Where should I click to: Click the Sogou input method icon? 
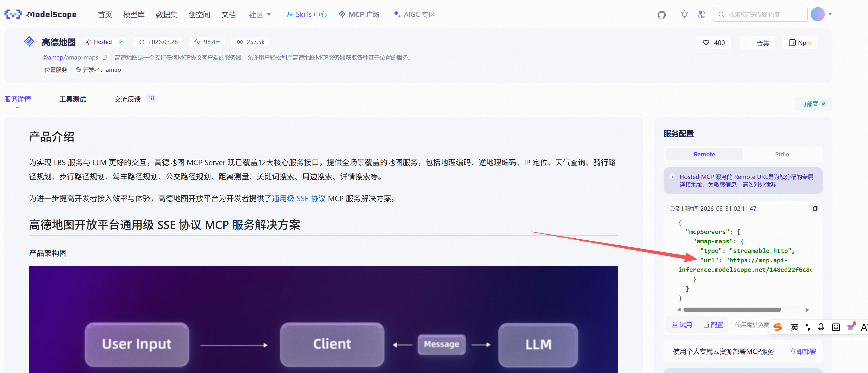coord(778,327)
